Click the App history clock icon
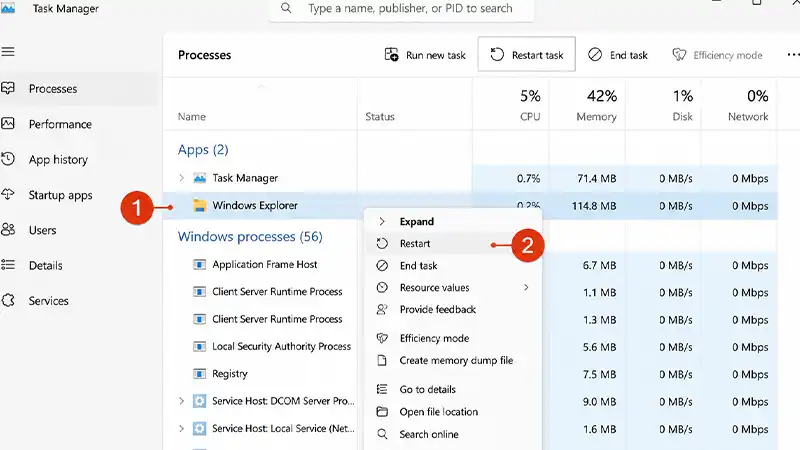 point(8,159)
